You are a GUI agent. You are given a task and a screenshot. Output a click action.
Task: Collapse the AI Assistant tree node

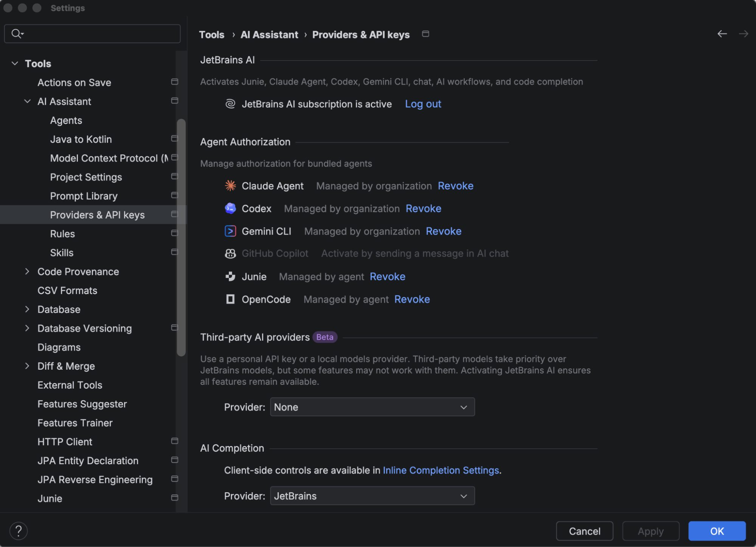coord(27,101)
